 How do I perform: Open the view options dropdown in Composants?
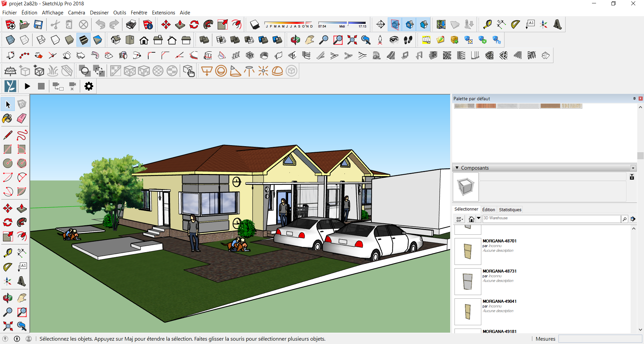pos(460,219)
